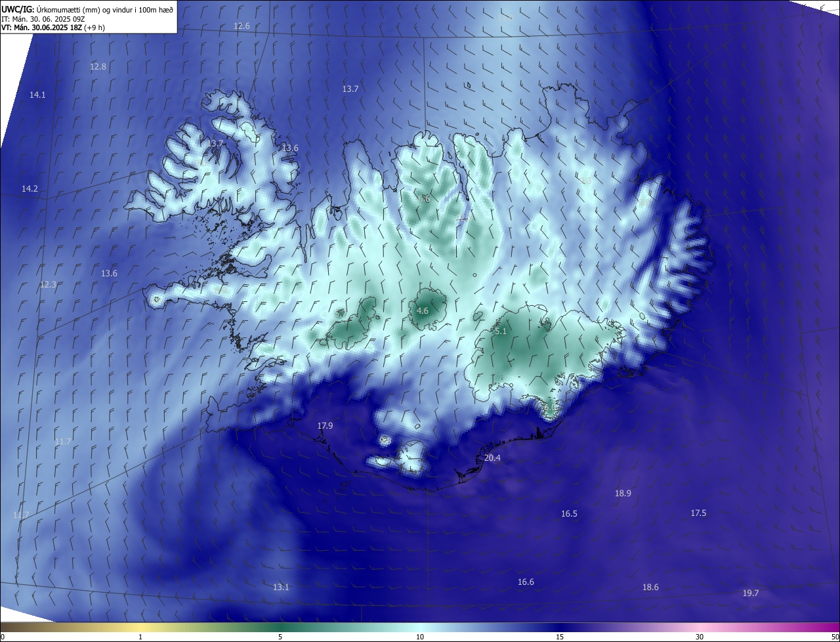This screenshot has height=642, width=840.
Task: Pick the '50' tick on the colour scale
Action: tap(835, 637)
